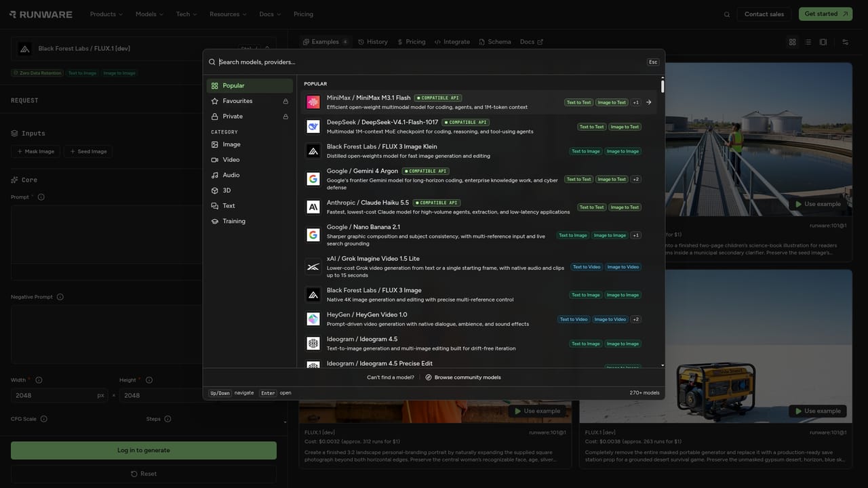Click the Anthropic logo icon

pos(313,207)
